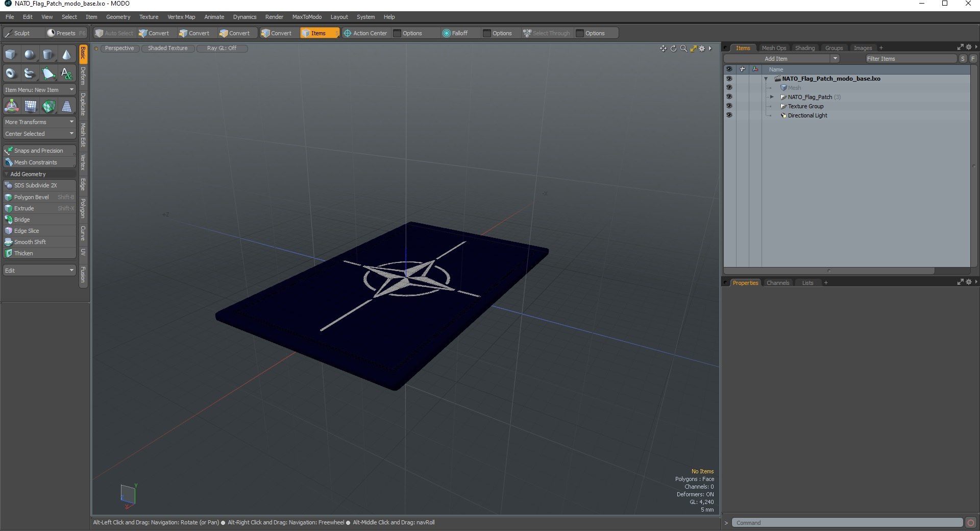Toggle Action Center mode
Image resolution: width=980 pixels, height=531 pixels.
pos(365,33)
